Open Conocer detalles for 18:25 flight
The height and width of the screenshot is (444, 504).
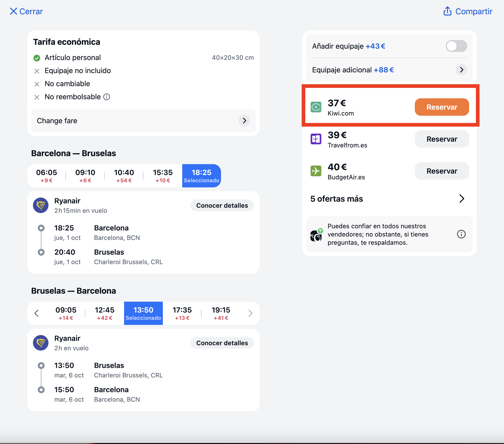coord(222,206)
